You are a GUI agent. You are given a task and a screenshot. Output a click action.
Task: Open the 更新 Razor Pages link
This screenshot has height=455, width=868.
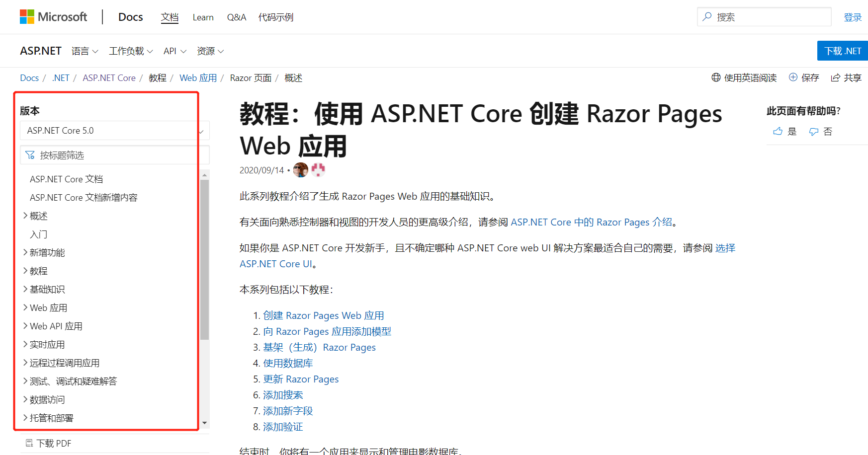[x=301, y=379]
